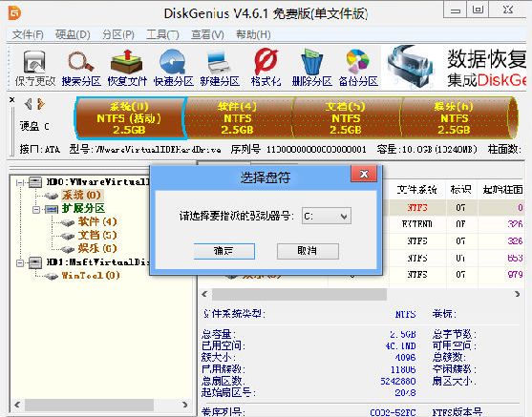Confirm with the 确定 button
Screen dimensions: 532x417
point(223,251)
